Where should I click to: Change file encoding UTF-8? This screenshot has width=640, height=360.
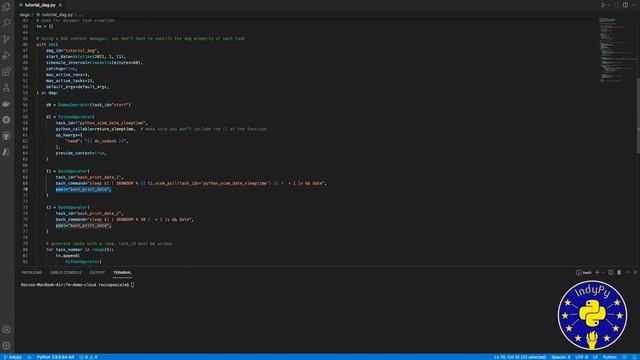coord(581,357)
